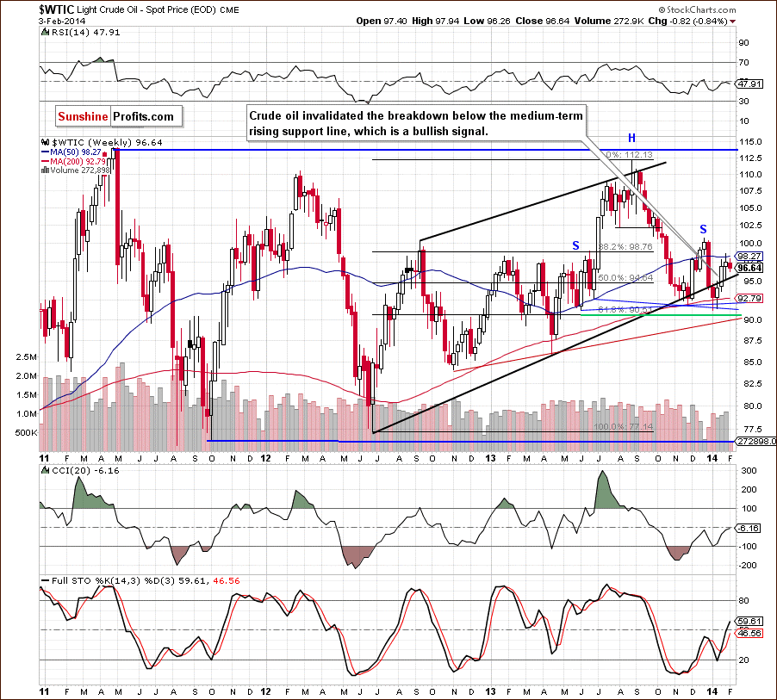Click the 47.91 RSI axis tag

point(749,84)
